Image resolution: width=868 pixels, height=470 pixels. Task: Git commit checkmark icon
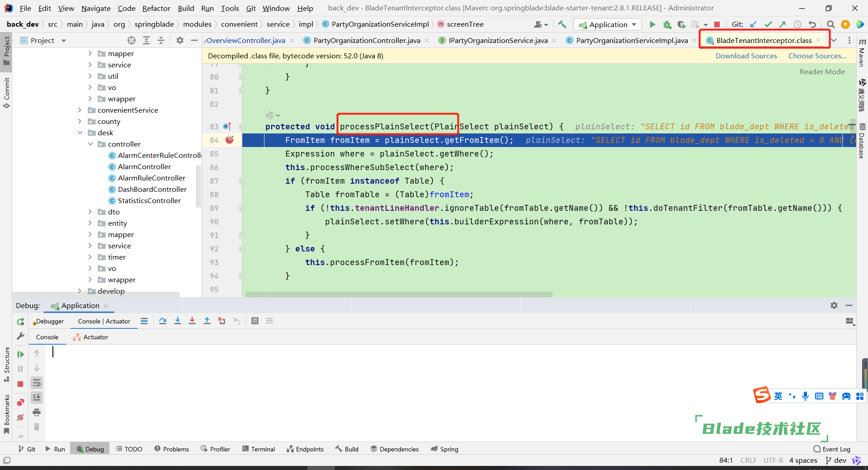pyautogui.click(x=768, y=24)
